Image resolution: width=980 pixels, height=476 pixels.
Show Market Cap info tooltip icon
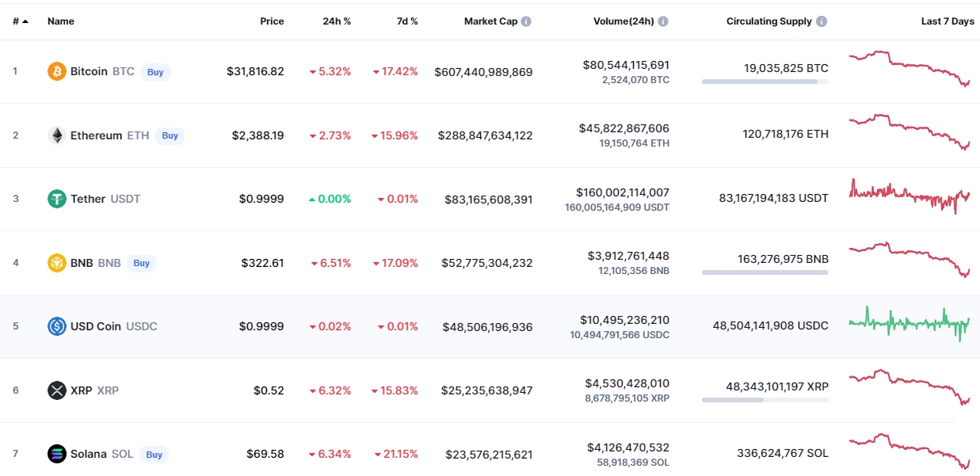(x=526, y=21)
